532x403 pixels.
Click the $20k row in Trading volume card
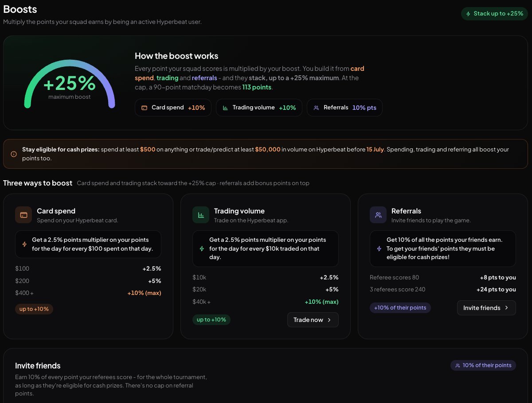click(x=266, y=290)
